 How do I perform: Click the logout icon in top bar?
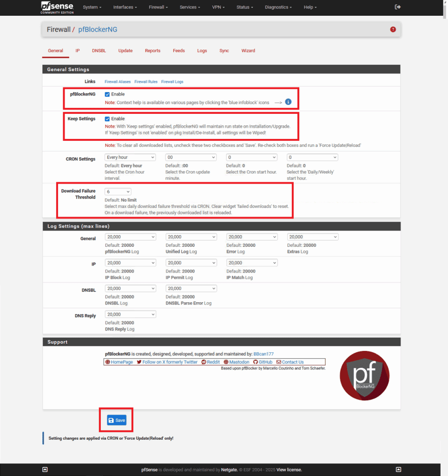(397, 7)
